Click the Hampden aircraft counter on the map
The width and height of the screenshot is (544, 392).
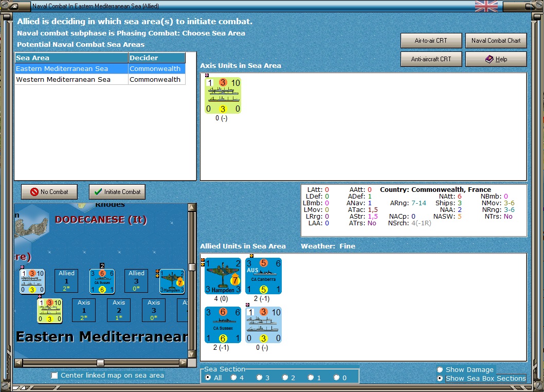point(172,281)
